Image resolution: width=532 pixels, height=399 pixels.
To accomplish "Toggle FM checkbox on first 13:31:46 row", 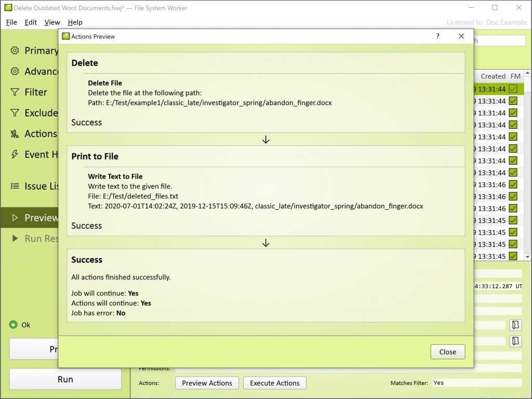I will coord(513,184).
